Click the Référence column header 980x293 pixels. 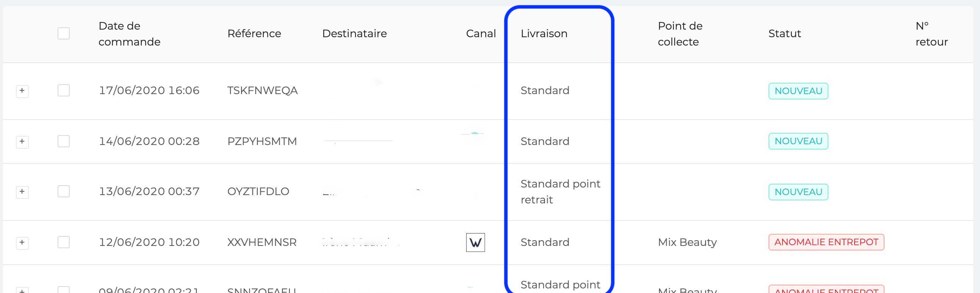pos(254,33)
